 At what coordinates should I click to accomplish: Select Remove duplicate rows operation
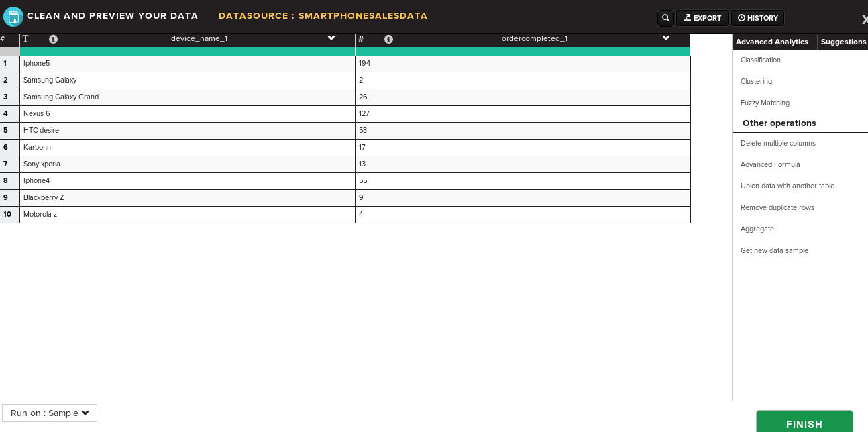(x=777, y=207)
